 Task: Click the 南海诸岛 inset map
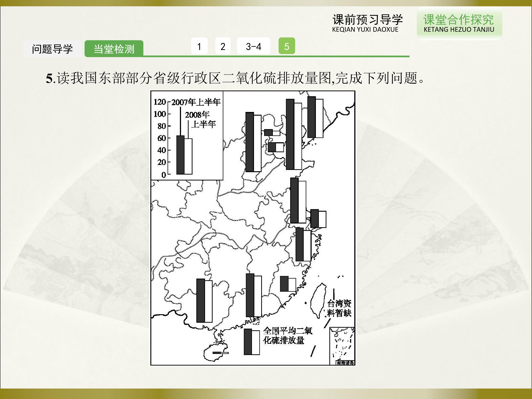click(x=342, y=346)
